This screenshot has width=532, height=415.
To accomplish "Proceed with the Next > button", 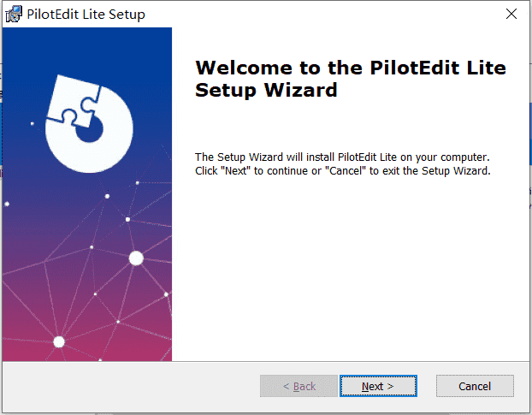I will pyautogui.click(x=378, y=386).
